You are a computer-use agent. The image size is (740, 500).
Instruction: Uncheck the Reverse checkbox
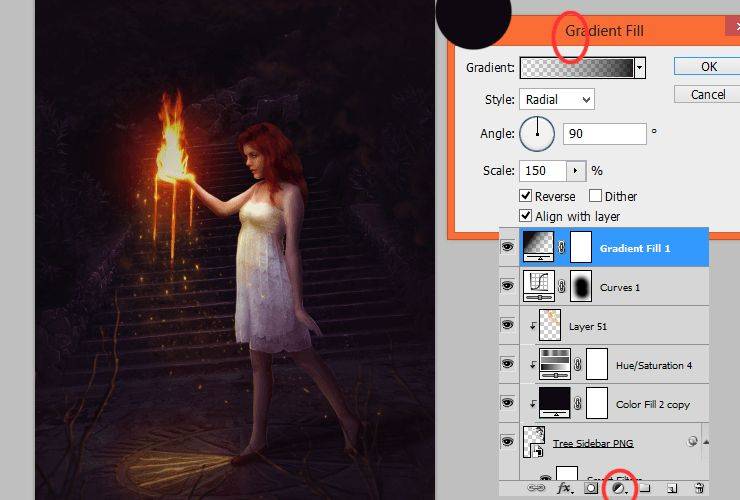click(525, 195)
